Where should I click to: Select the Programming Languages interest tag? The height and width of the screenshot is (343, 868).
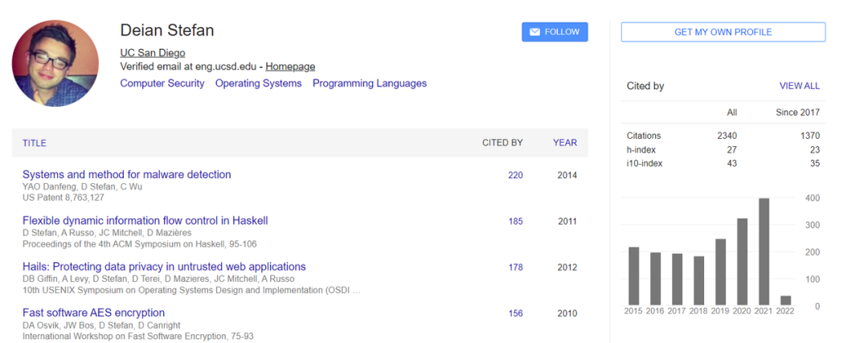(370, 84)
